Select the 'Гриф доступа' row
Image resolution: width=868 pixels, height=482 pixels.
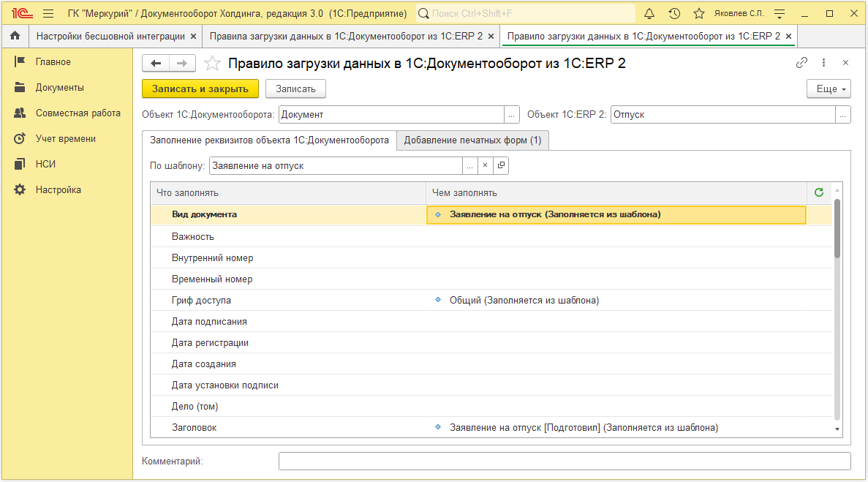tap(491, 300)
